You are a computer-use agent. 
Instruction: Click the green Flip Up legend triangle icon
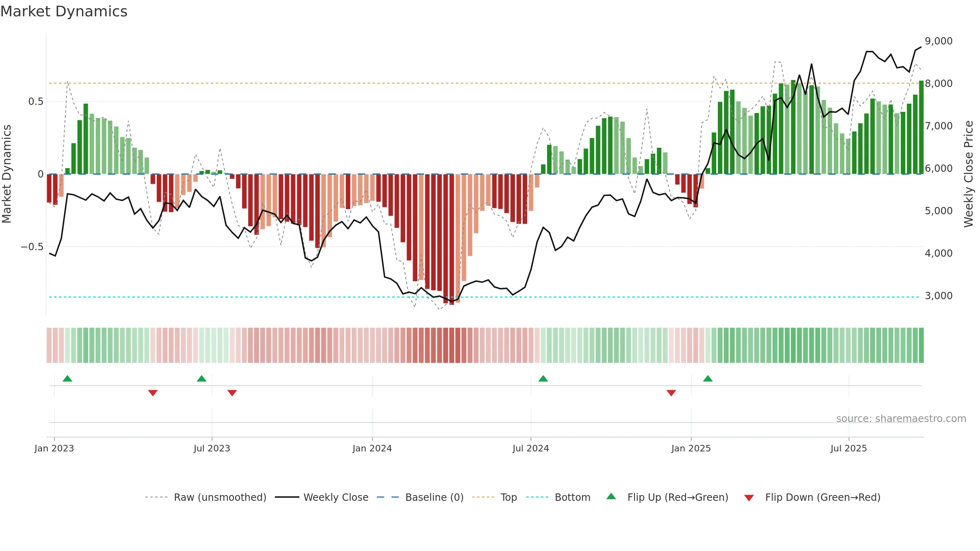click(x=611, y=496)
